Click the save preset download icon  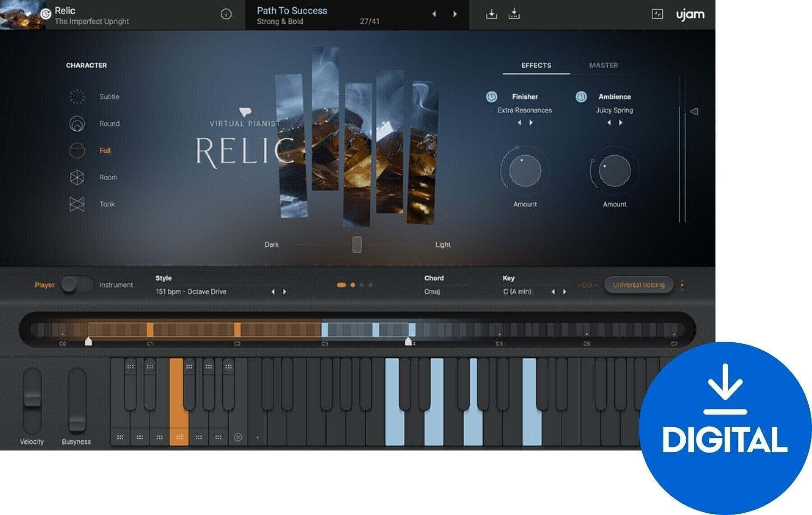click(x=491, y=14)
